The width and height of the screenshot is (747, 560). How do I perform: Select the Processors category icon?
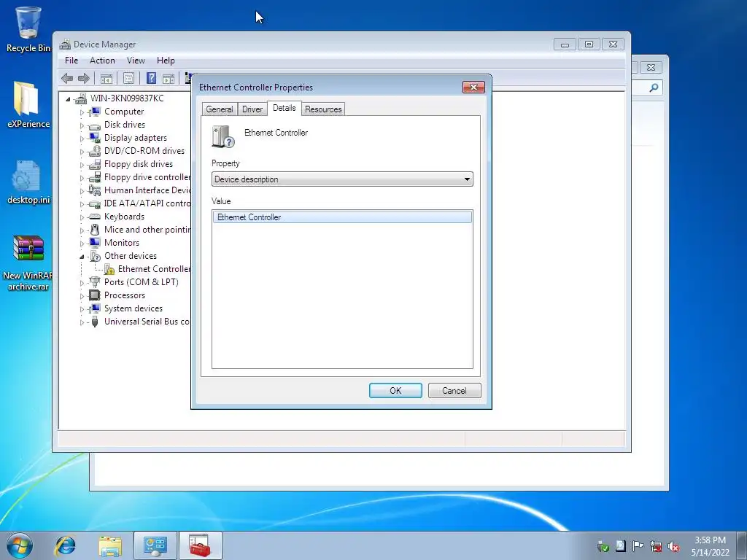click(95, 295)
